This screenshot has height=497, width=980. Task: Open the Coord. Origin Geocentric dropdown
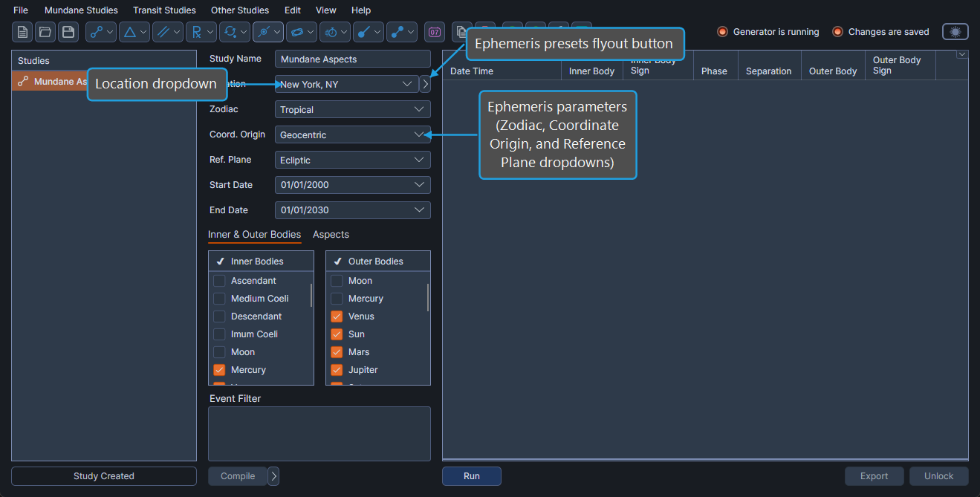pyautogui.click(x=353, y=134)
